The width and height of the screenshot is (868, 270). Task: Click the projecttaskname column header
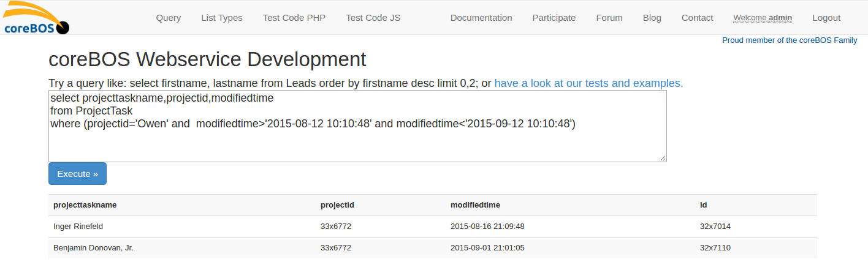tap(85, 205)
